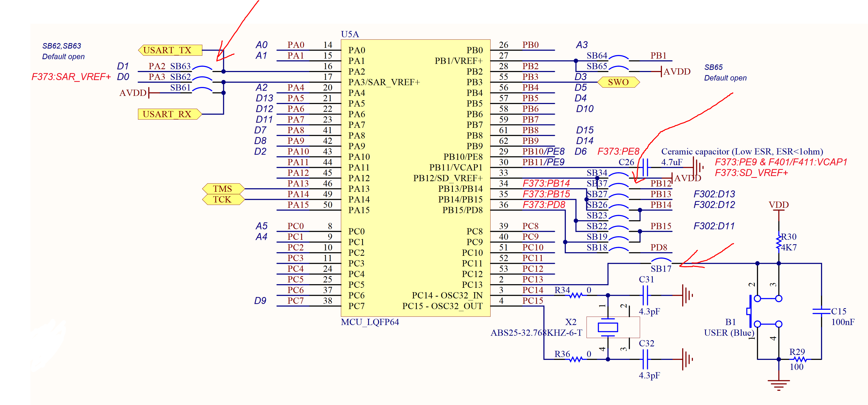Click the F302:D11 annotation

(714, 226)
